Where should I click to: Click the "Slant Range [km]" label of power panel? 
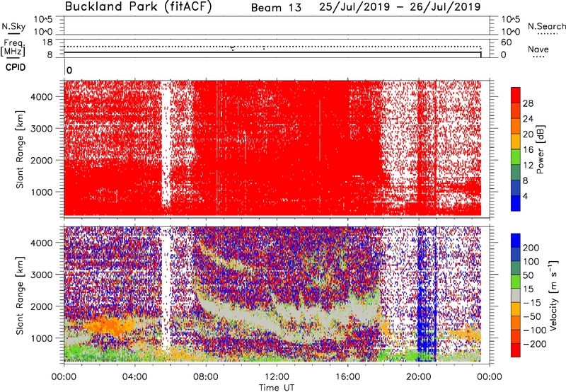[x=20, y=149]
